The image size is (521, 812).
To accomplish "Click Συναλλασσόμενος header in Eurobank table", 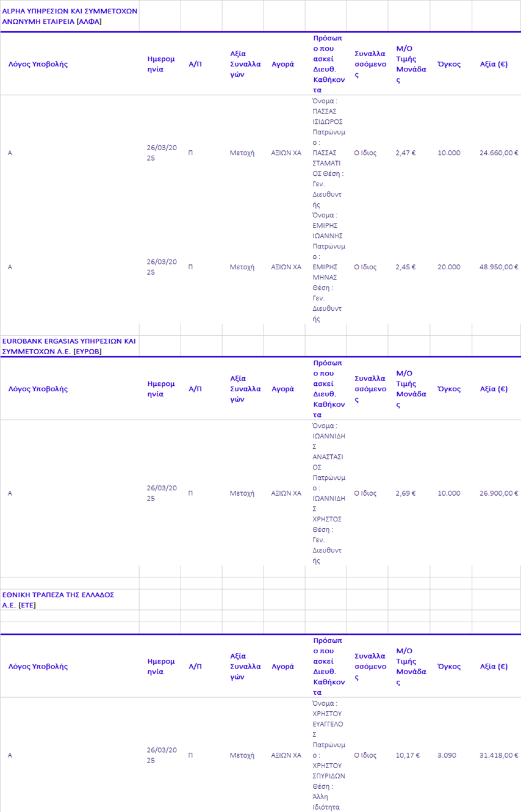I will (x=370, y=389).
